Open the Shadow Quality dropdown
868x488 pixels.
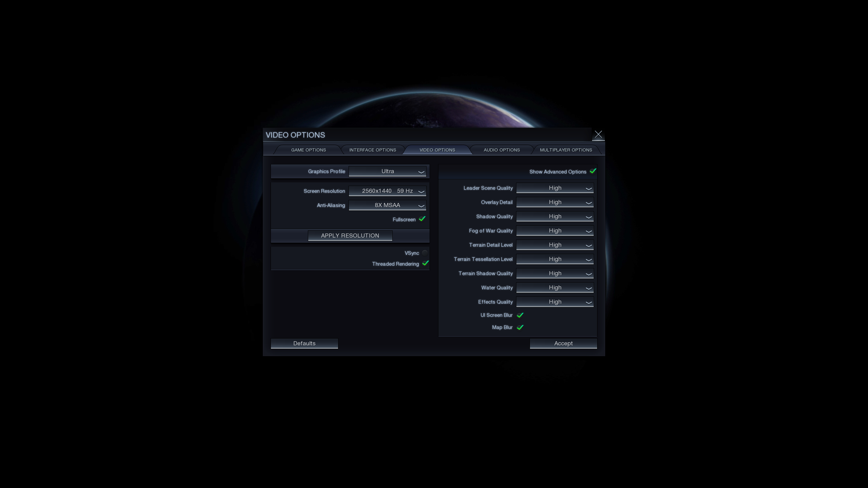(x=555, y=217)
